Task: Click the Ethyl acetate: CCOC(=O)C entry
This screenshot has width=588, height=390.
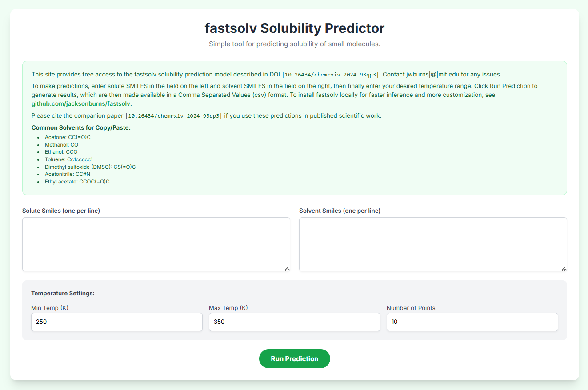Action: pos(77,182)
